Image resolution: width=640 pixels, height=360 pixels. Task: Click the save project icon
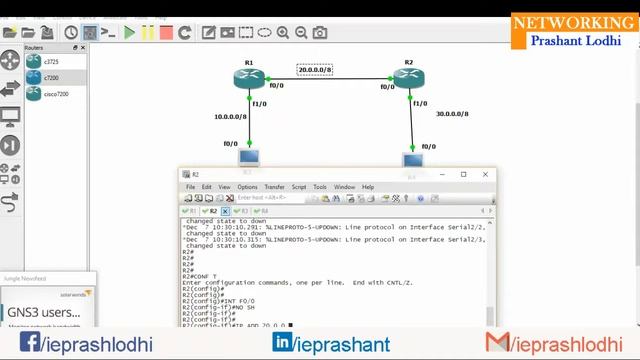pos(47,33)
